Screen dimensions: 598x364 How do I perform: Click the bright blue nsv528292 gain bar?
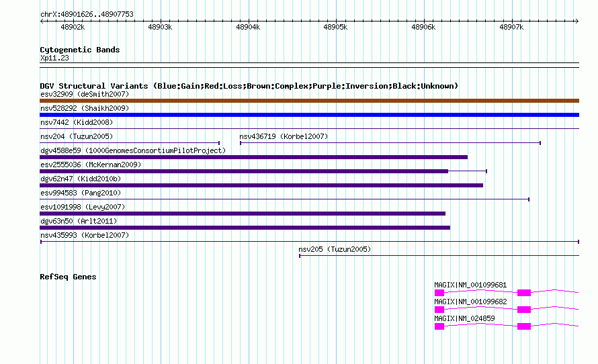[x=309, y=115]
